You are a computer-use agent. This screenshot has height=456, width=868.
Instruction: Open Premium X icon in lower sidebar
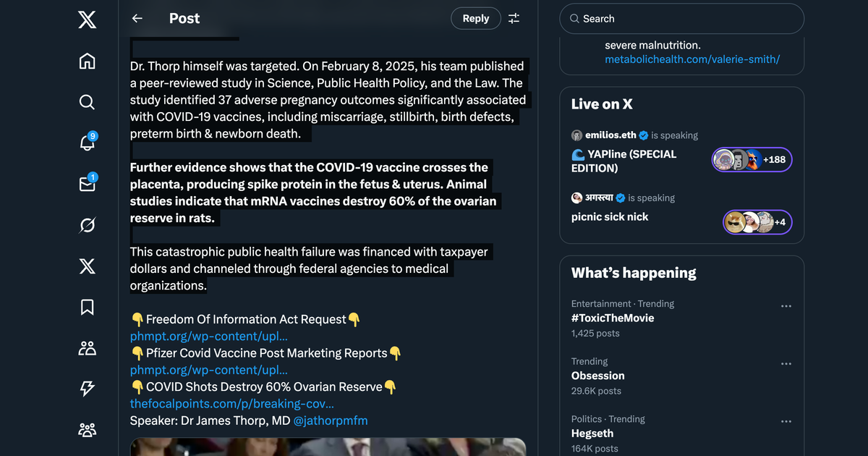point(87,267)
